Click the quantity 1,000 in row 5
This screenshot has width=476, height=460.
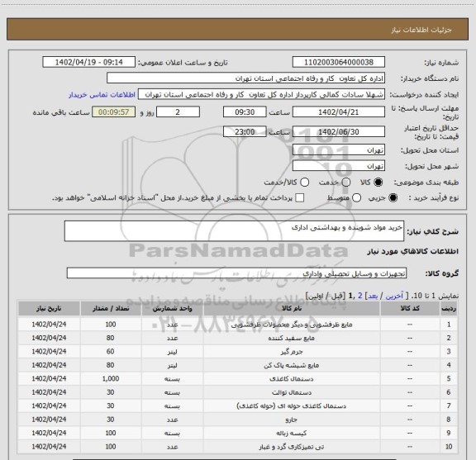click(x=111, y=379)
